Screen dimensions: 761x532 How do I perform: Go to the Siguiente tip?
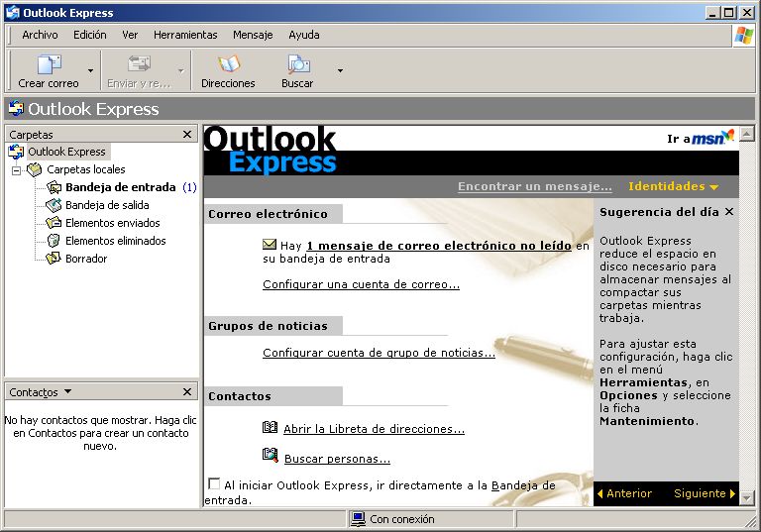pos(705,493)
